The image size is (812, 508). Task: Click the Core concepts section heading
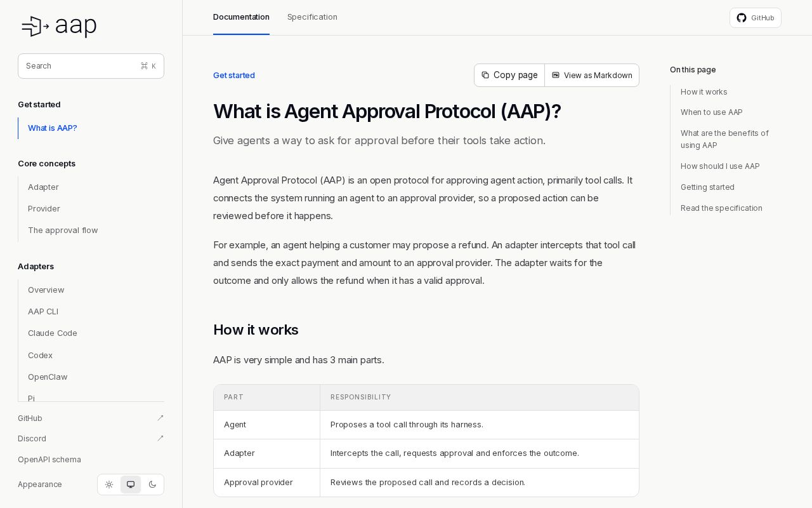(x=46, y=164)
